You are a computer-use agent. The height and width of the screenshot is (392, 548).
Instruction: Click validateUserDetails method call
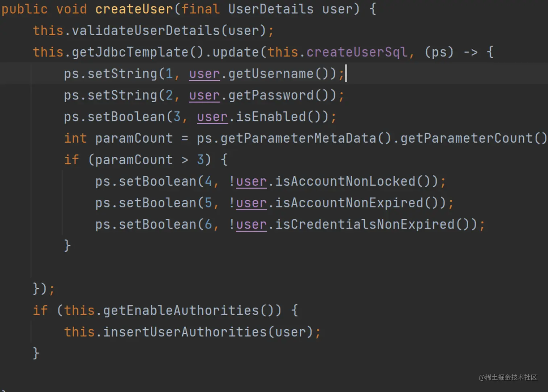click(146, 30)
